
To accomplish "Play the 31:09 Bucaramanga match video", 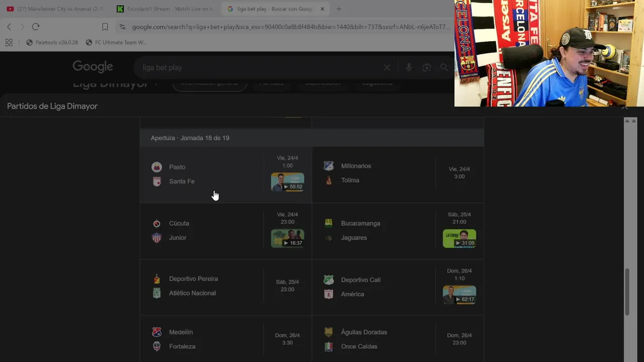I will tap(459, 238).
